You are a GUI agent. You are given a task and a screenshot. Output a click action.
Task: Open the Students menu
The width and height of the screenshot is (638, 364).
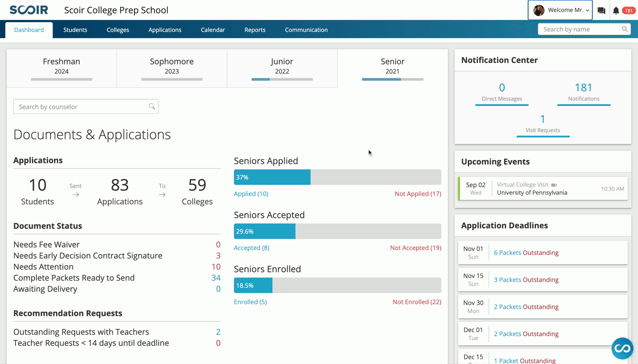tap(75, 30)
